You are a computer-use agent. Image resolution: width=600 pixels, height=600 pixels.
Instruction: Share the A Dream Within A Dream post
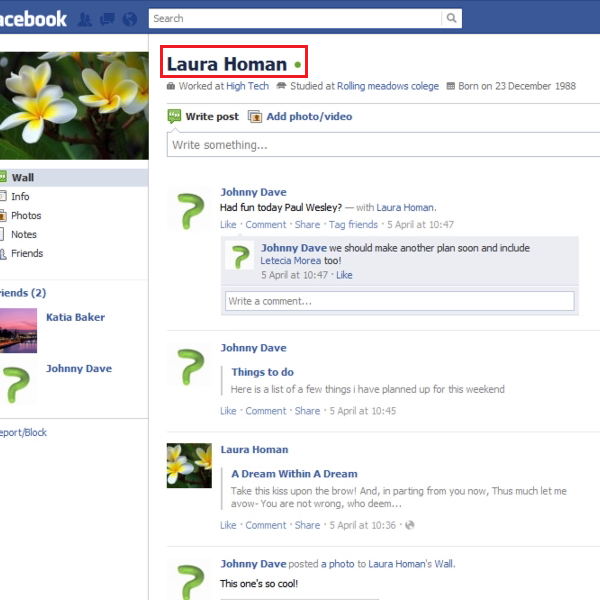tap(307, 525)
